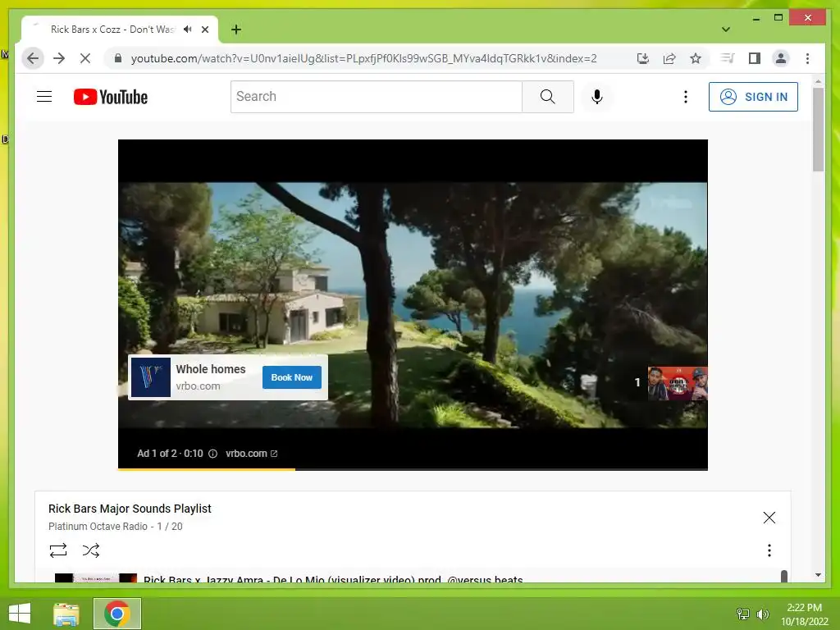Click the Book Now ad button
Viewport: 840px width, 630px height.
point(291,377)
